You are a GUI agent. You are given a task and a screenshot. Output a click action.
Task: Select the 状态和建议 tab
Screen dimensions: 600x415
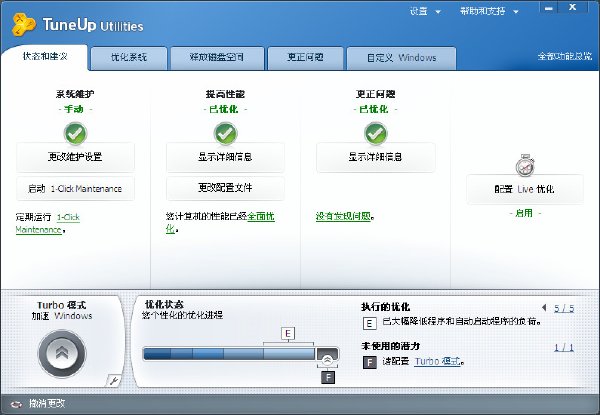(45, 57)
